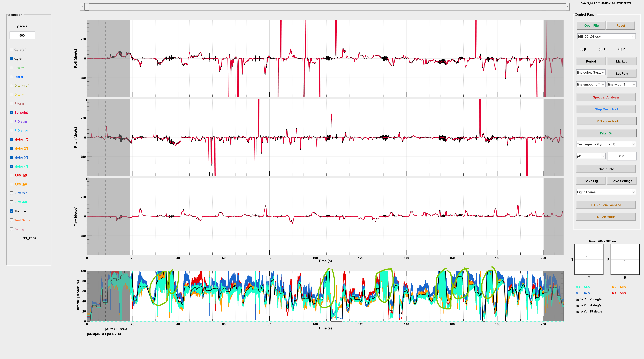
Task: Launch the Step Resp Tool
Action: 606,109
